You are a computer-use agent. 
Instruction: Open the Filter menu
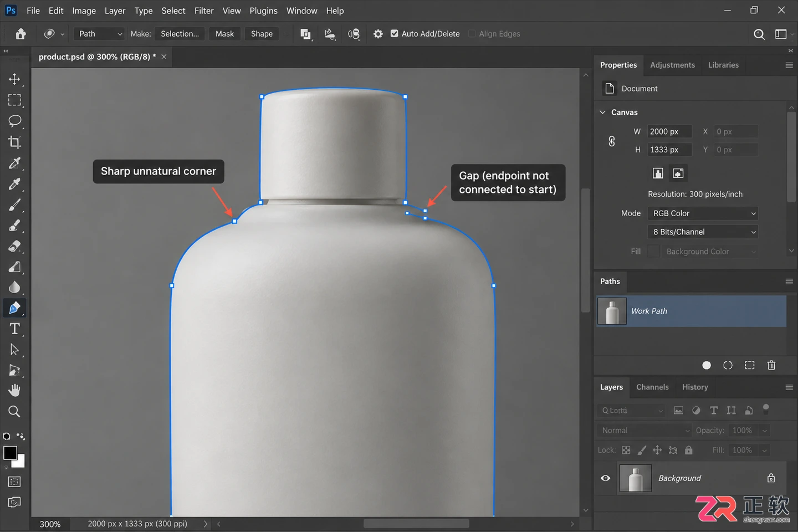204,11
